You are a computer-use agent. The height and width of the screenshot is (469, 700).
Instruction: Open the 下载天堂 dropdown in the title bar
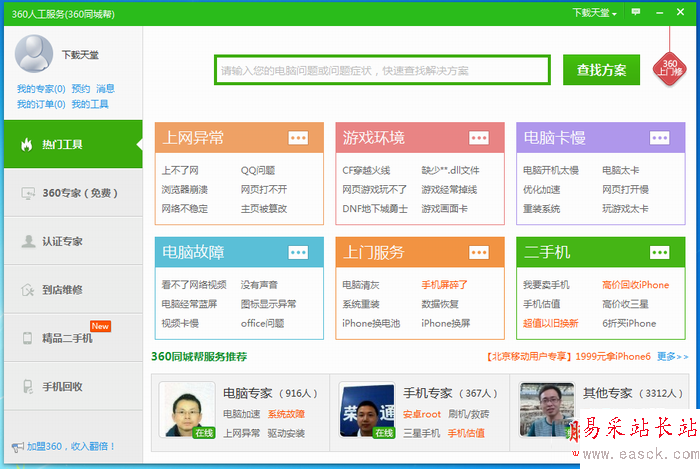pos(595,12)
